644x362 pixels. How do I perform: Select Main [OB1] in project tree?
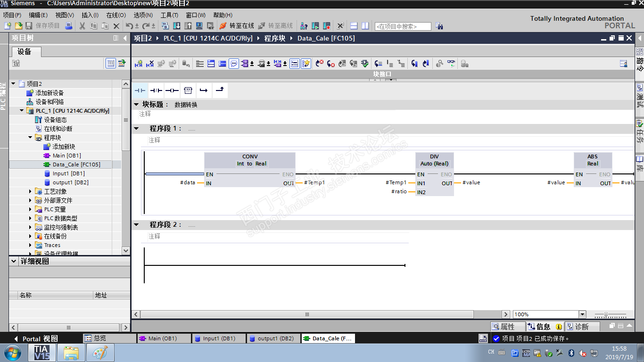[66, 156]
